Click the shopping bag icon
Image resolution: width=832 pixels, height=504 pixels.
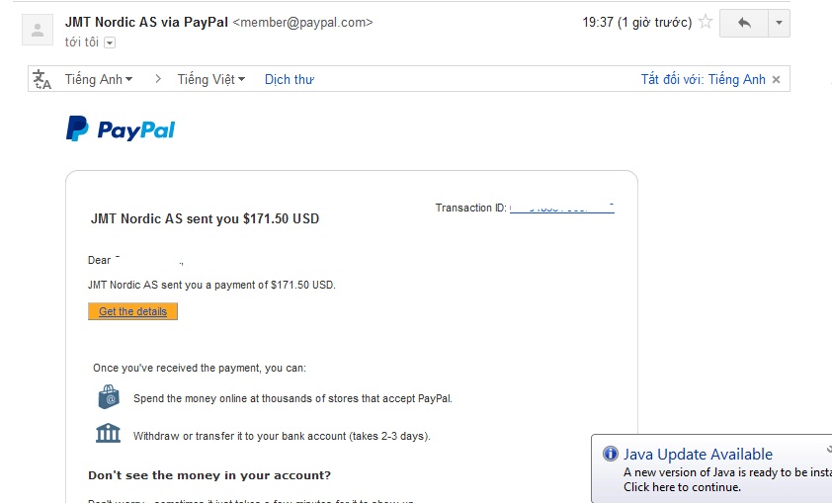108,397
